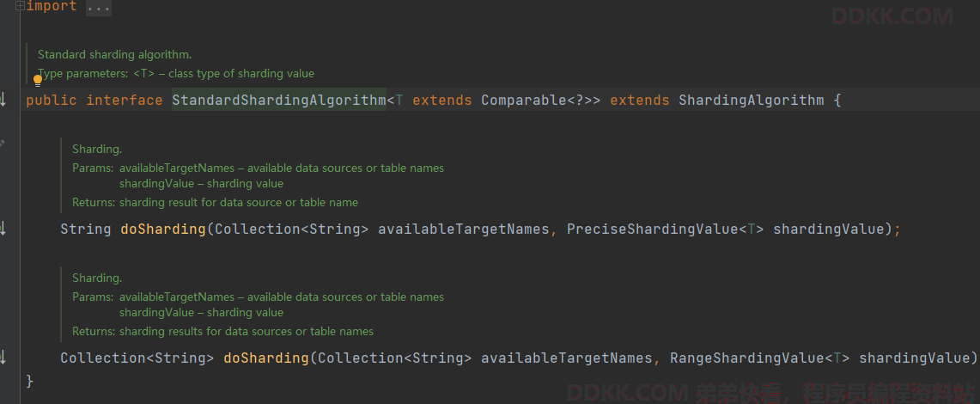
Task: Click the folded import ellipsis placeholder
Action: coord(98,7)
